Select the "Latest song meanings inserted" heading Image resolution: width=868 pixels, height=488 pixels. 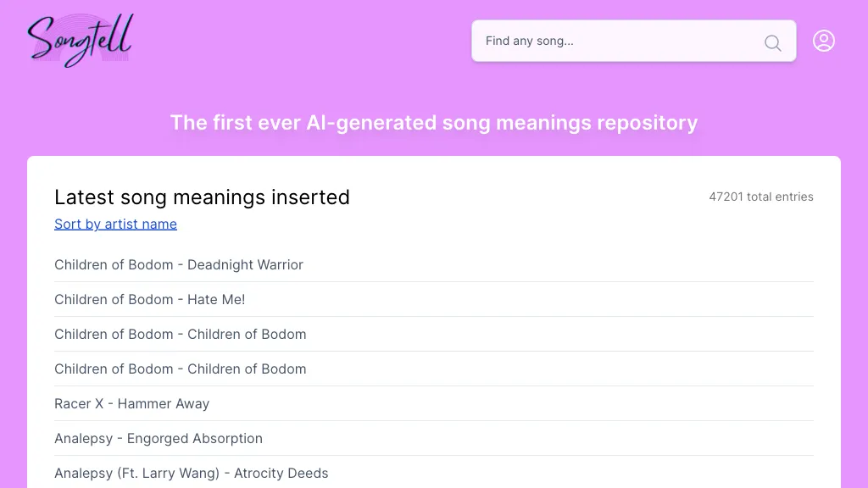click(202, 197)
